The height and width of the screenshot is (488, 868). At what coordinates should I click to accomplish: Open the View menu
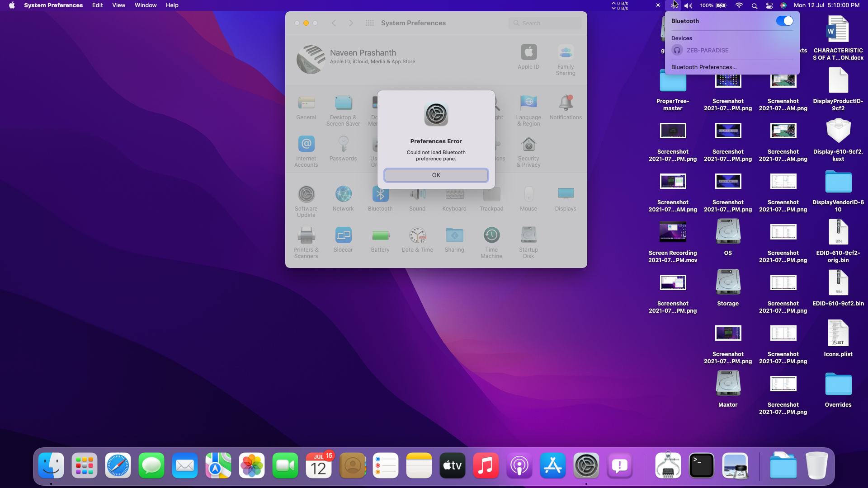pyautogui.click(x=118, y=5)
